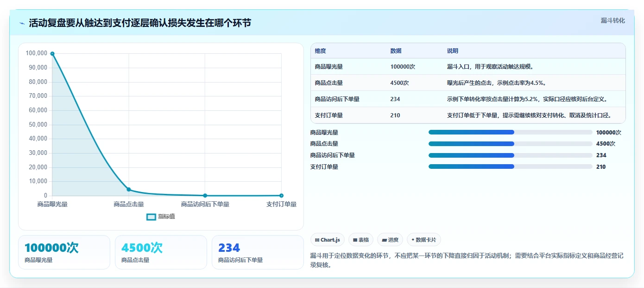Toggle the 指标值 legend label in the chart

tap(166, 217)
